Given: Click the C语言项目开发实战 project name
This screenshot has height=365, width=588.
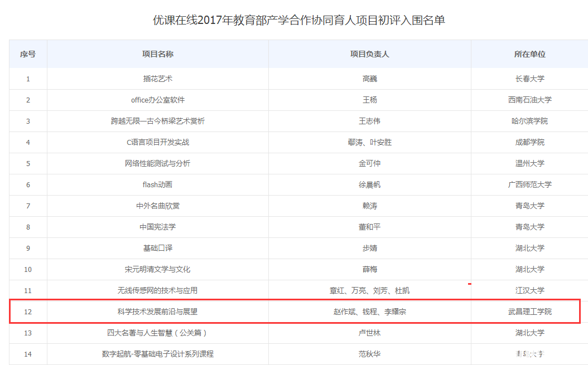Looking at the screenshot, I should (158, 142).
